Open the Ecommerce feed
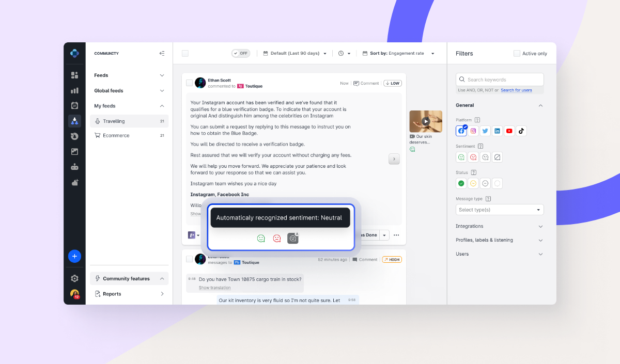 129,135
